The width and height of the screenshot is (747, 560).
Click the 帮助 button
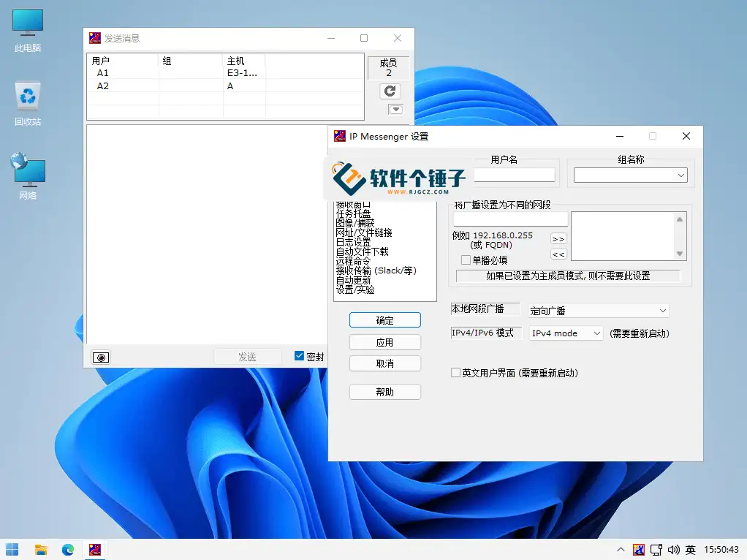(x=385, y=392)
